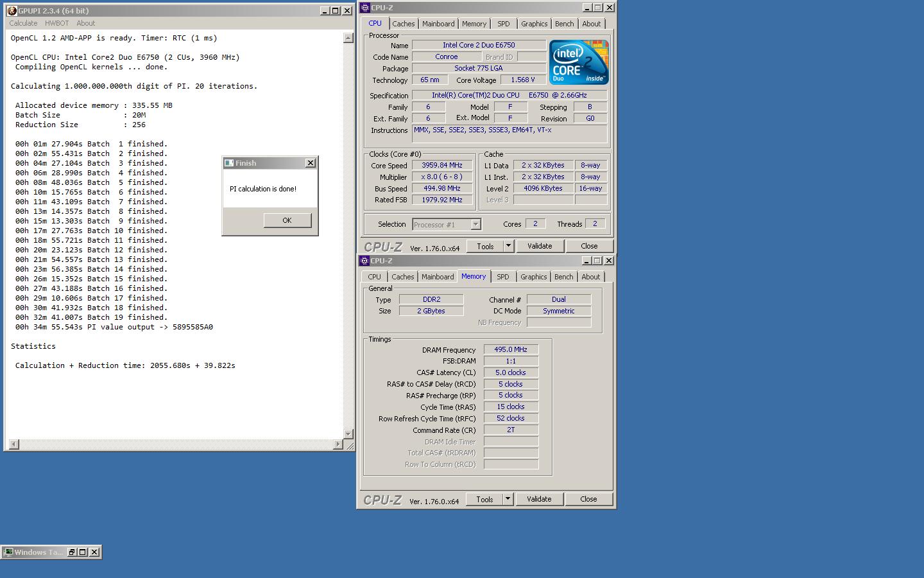The width and height of the screenshot is (924, 578).
Task: Switch to Caches tab in top CPU-Z
Action: tap(404, 24)
